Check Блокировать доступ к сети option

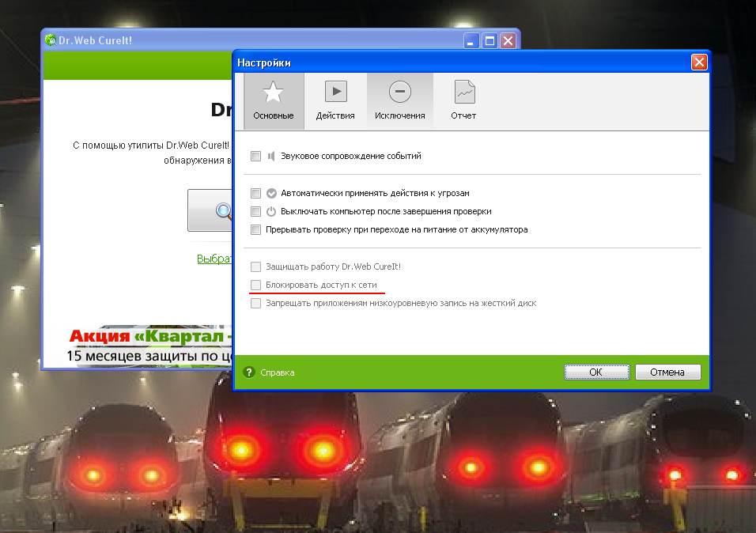tap(255, 285)
